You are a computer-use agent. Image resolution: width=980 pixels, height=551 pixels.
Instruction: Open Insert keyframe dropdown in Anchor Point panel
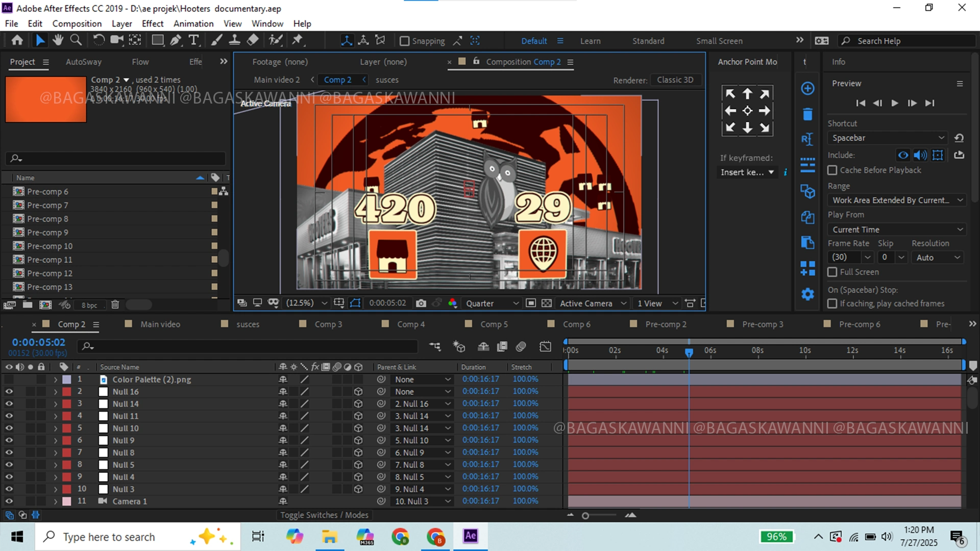pos(747,172)
